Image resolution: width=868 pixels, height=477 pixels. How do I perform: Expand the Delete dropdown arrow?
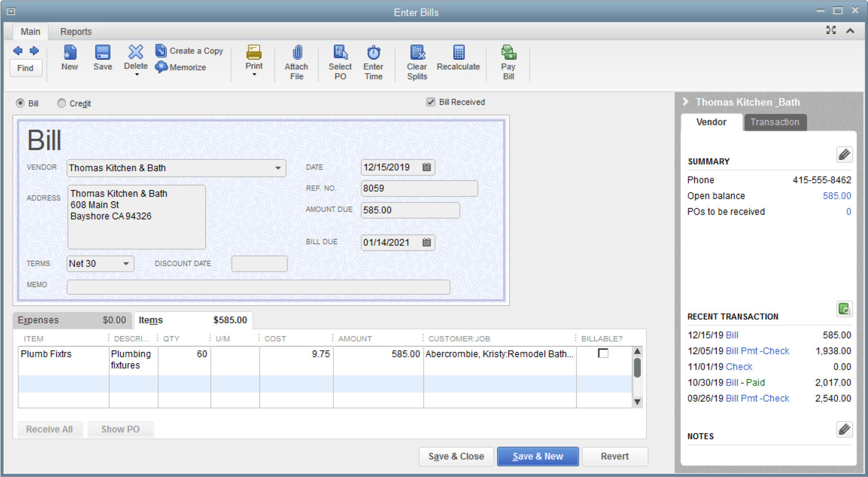pos(136,75)
